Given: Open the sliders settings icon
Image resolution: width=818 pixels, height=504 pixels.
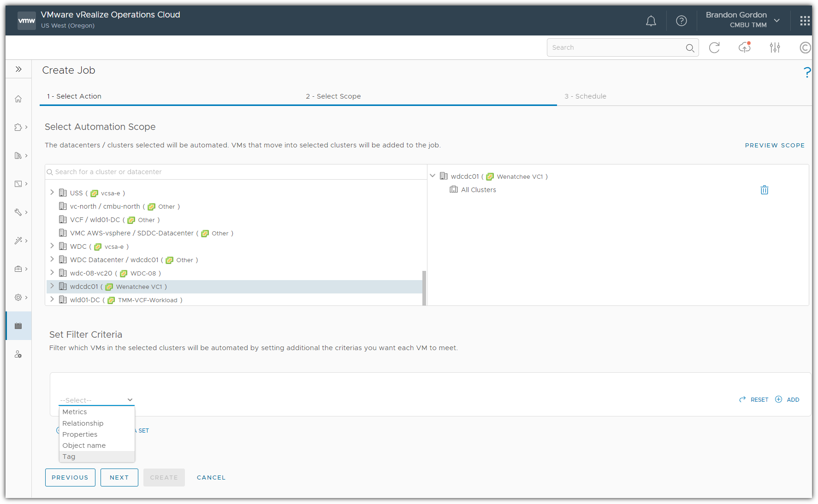Looking at the screenshot, I should 775,47.
